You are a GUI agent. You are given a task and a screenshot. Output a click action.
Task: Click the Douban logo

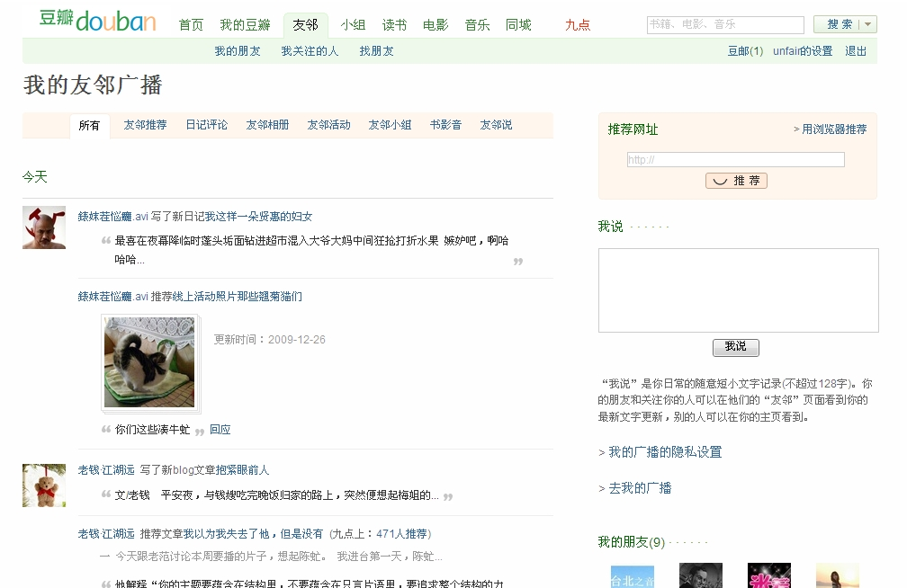(97, 21)
